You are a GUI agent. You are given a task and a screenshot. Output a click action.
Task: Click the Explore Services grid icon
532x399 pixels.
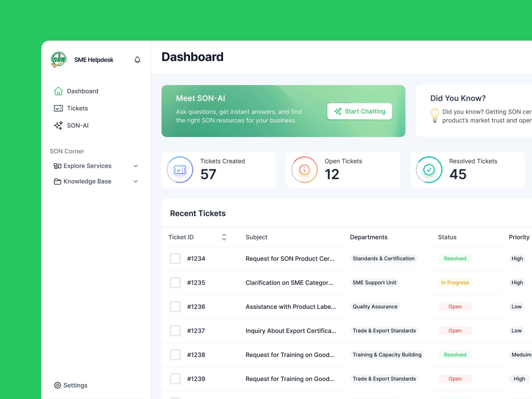coord(57,166)
